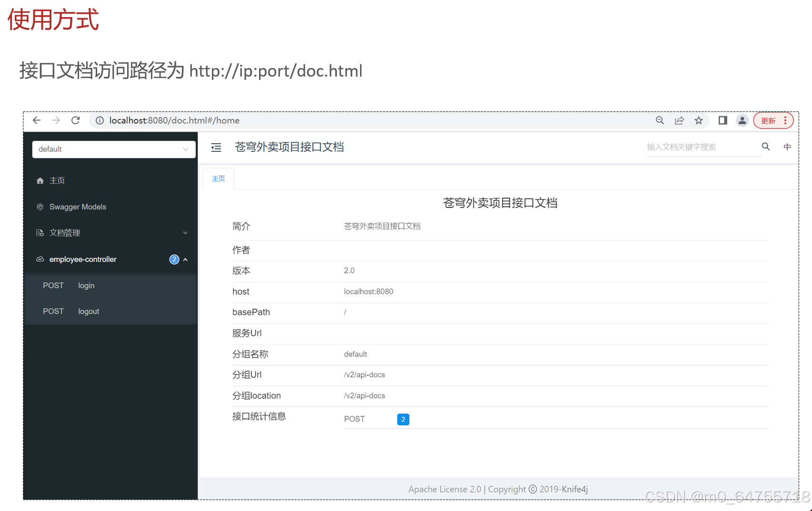
Task: Open Swagger Models from the sidebar
Action: [x=78, y=206]
